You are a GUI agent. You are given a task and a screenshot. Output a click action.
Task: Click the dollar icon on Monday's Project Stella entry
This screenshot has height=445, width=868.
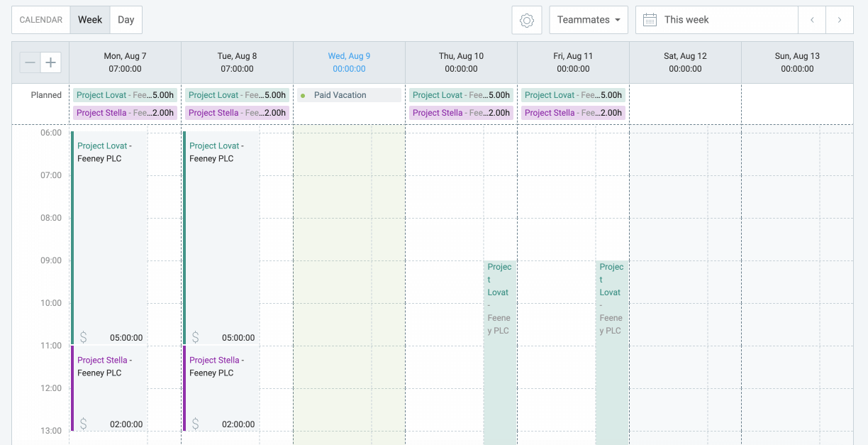coord(83,423)
